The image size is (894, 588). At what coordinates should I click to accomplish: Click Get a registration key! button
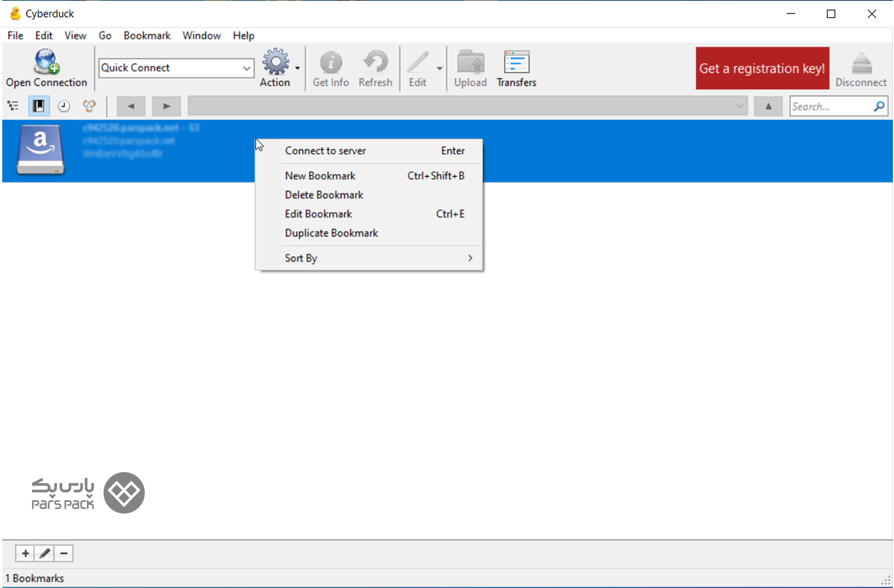pyautogui.click(x=762, y=68)
